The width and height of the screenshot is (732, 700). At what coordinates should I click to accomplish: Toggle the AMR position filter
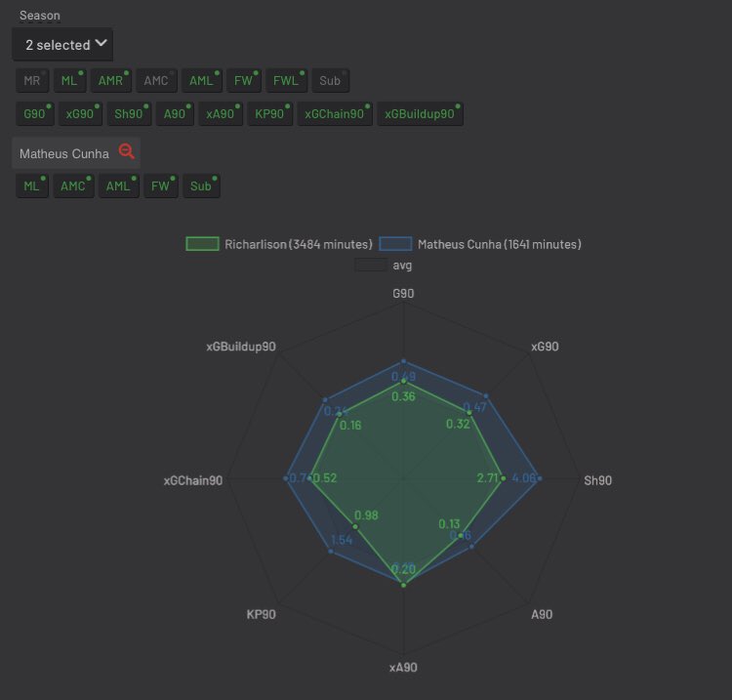[x=111, y=80]
